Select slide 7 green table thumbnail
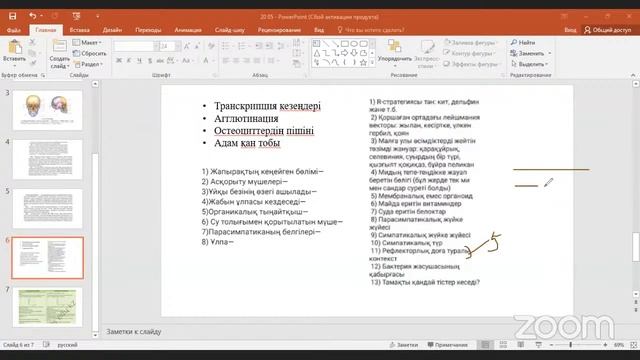 click(x=47, y=307)
